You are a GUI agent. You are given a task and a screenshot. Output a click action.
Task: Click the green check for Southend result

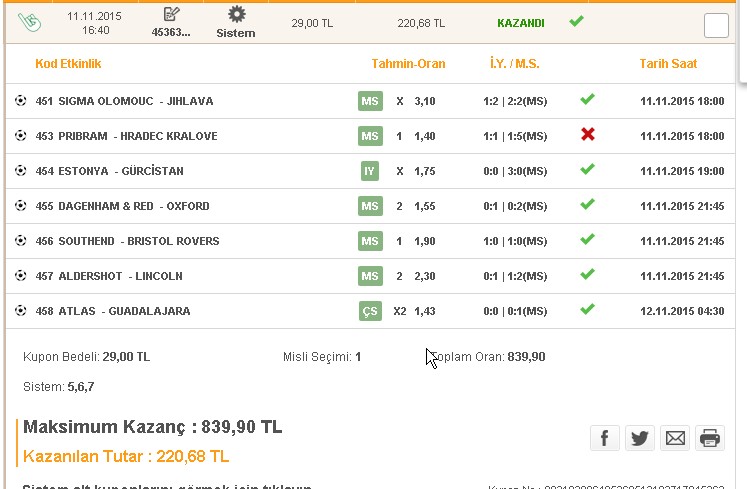click(587, 239)
